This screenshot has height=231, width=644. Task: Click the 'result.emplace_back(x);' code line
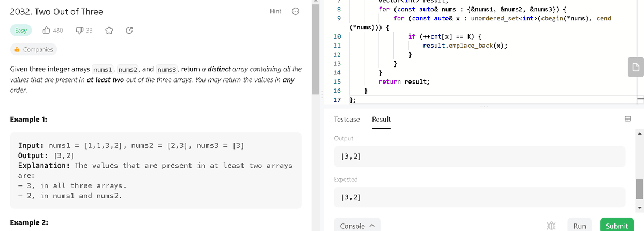coord(465,46)
